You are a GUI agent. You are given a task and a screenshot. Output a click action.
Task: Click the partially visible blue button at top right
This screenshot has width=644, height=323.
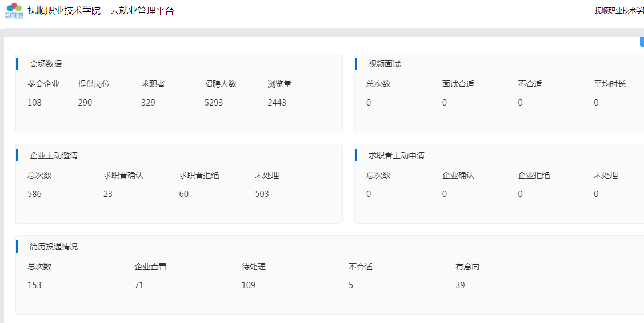(x=641, y=42)
